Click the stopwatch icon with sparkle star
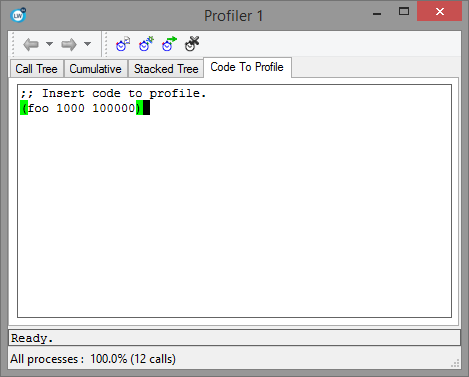 coord(146,44)
